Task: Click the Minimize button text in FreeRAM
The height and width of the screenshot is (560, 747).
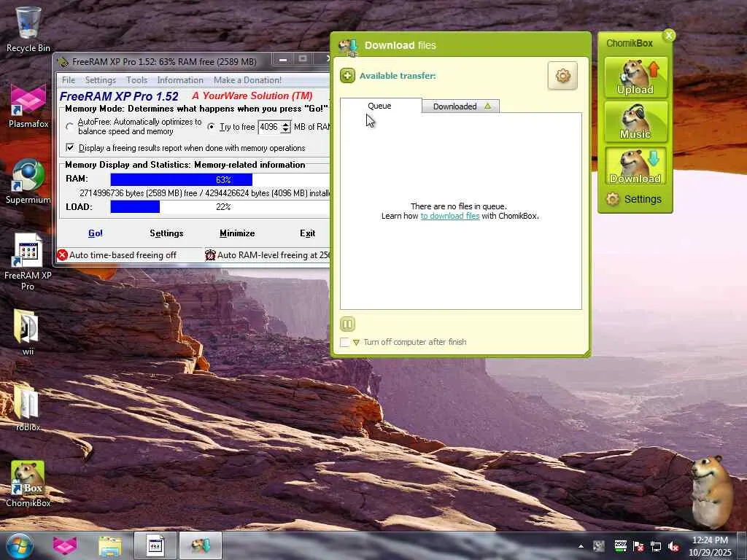Action: [237, 233]
